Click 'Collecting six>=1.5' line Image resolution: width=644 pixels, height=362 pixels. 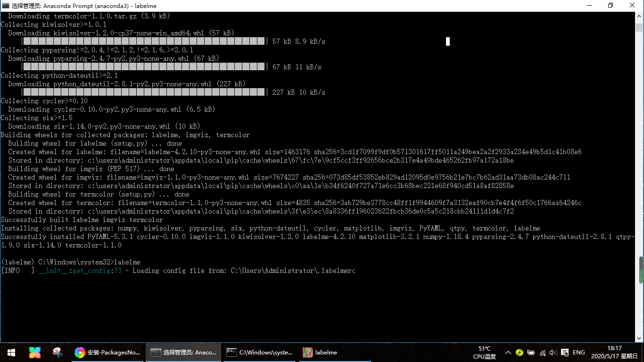37,118
